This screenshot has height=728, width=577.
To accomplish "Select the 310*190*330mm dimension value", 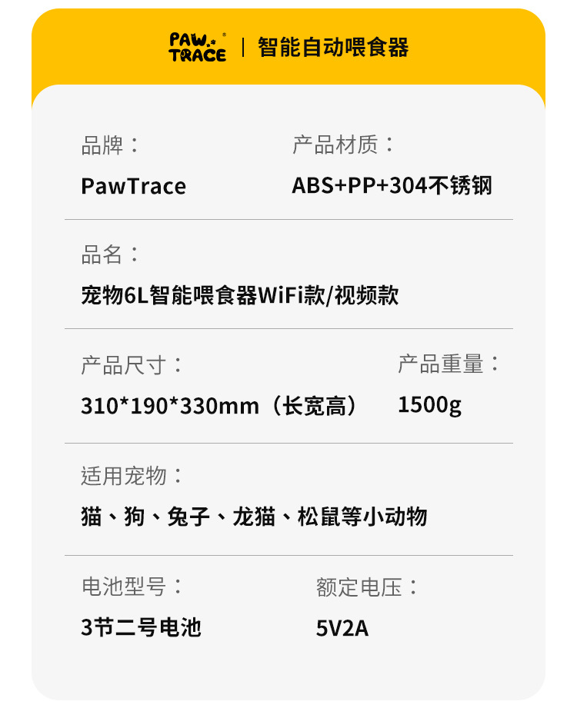I will pyautogui.click(x=169, y=405).
